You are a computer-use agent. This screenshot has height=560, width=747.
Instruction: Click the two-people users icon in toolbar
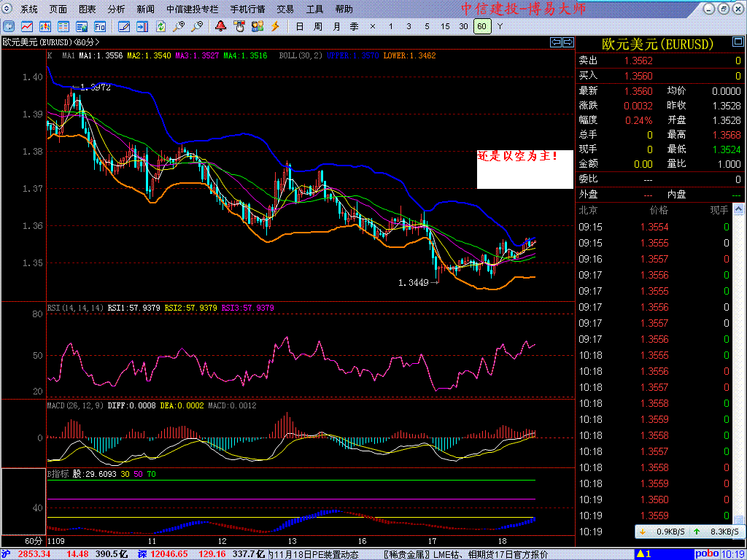(256, 26)
